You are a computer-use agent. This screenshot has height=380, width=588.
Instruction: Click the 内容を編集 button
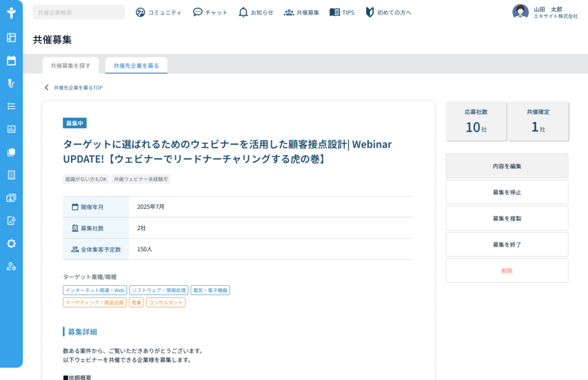(507, 166)
